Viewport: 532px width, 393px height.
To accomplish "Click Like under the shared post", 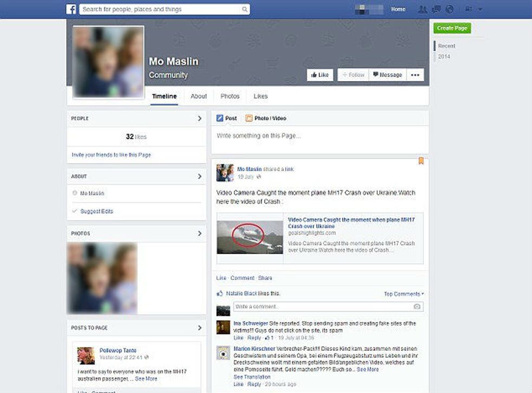I will click(221, 278).
